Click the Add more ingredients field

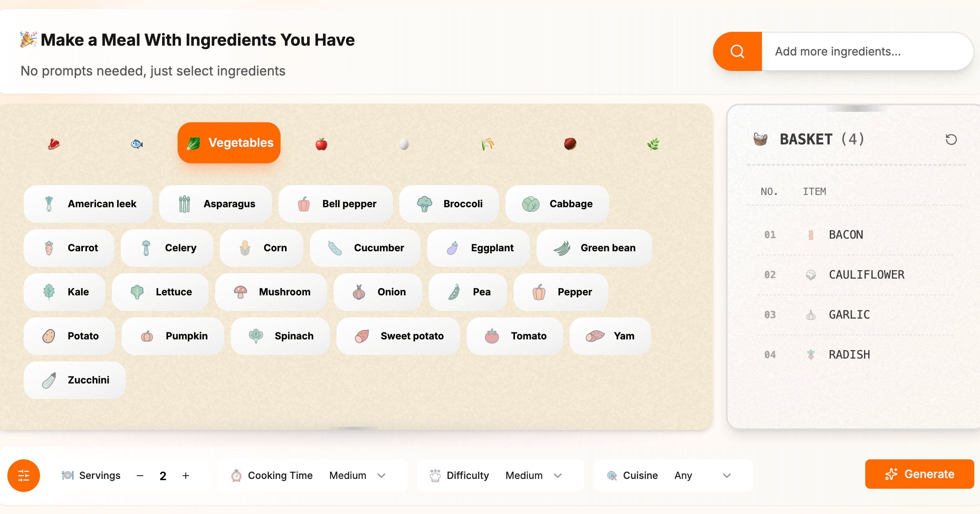pos(866,51)
